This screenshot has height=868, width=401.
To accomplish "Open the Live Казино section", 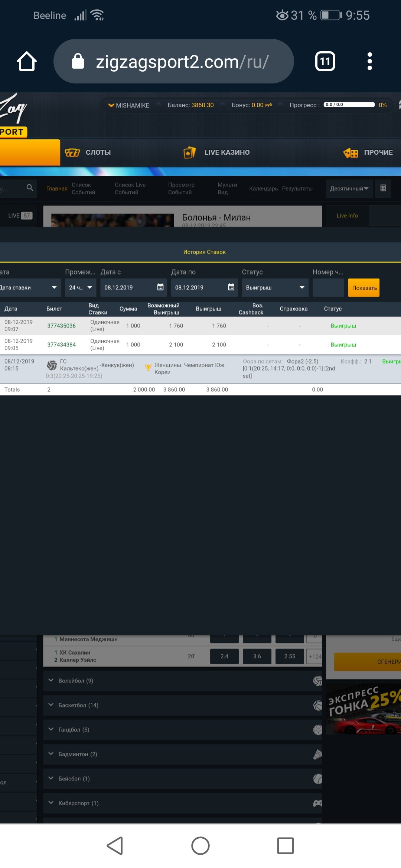I will (x=217, y=152).
